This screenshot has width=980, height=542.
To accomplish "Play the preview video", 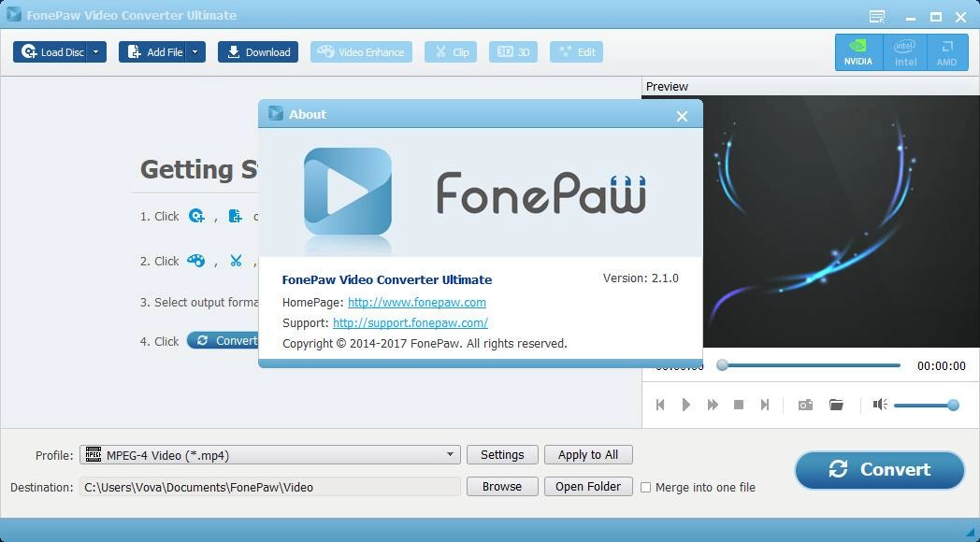I will 686,405.
